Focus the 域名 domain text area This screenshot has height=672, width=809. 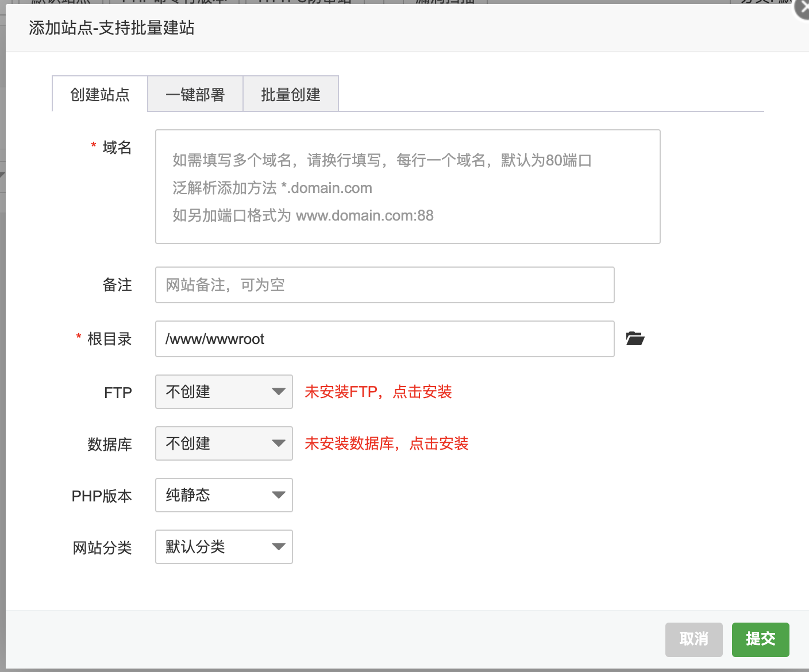tap(407, 187)
